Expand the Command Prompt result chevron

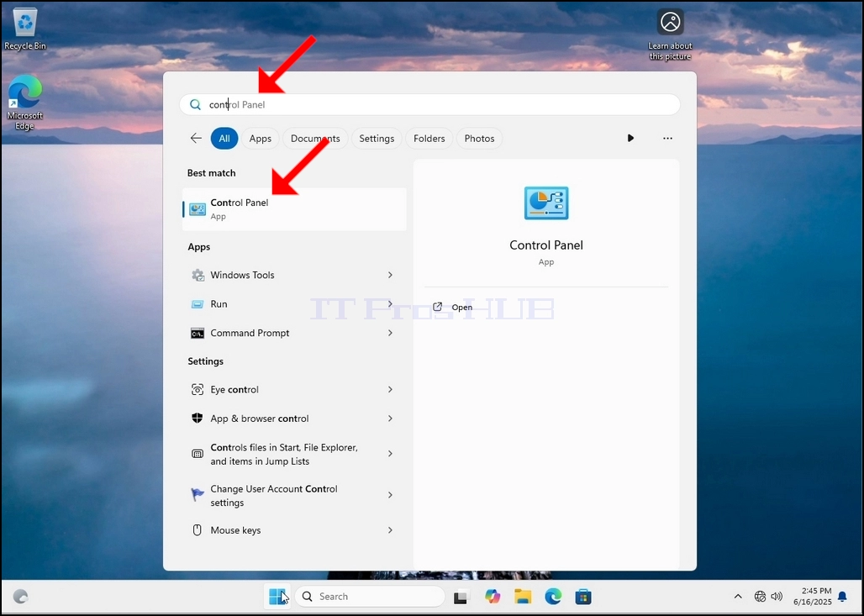tap(390, 334)
